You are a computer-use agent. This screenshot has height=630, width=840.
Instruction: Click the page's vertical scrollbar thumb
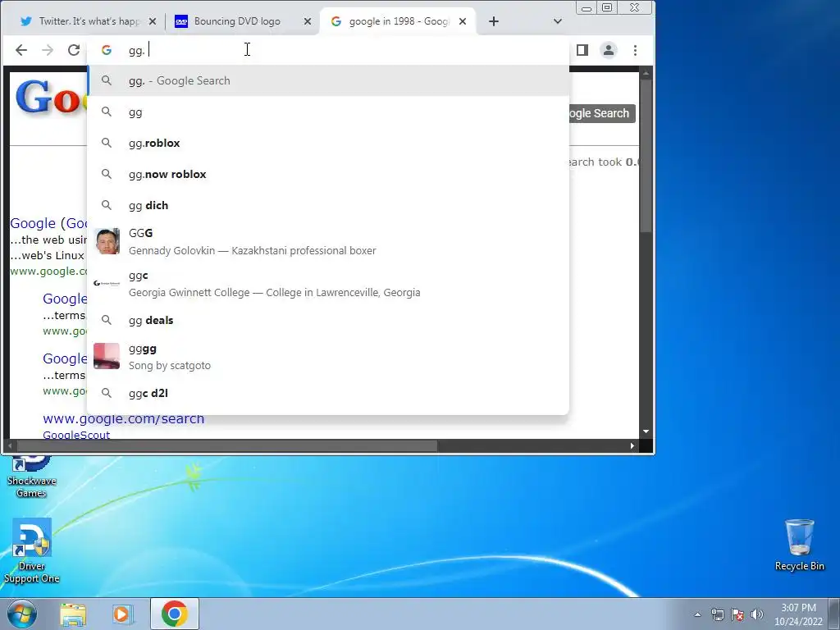646,155
